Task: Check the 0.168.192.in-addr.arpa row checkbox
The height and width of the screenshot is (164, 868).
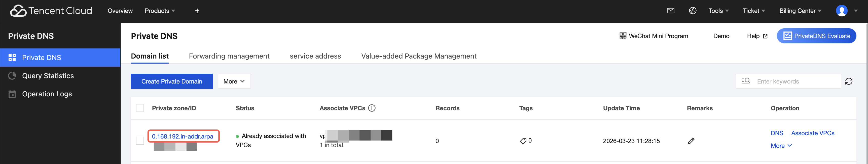Action: click(x=140, y=141)
